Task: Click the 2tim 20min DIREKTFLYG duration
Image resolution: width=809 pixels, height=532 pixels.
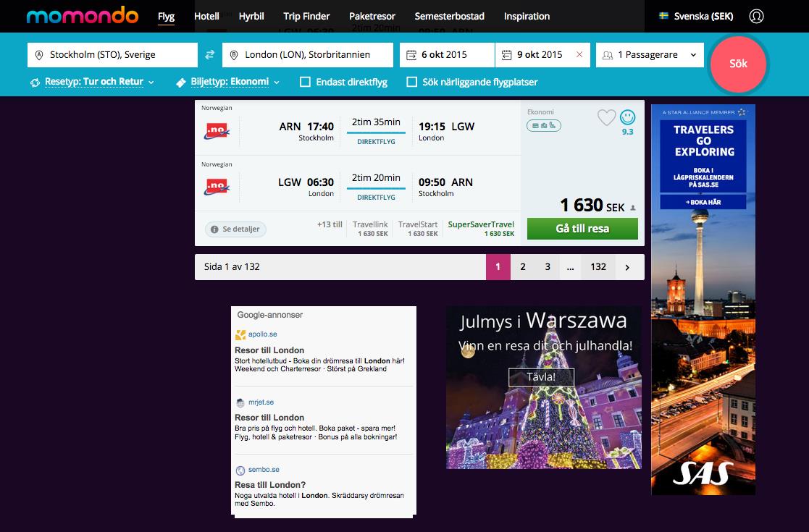Action: coord(376,187)
